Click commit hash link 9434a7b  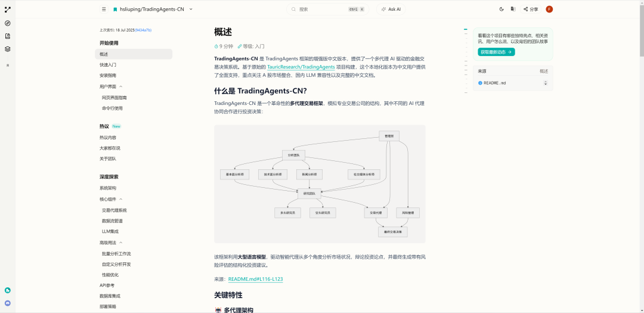pyautogui.click(x=143, y=30)
